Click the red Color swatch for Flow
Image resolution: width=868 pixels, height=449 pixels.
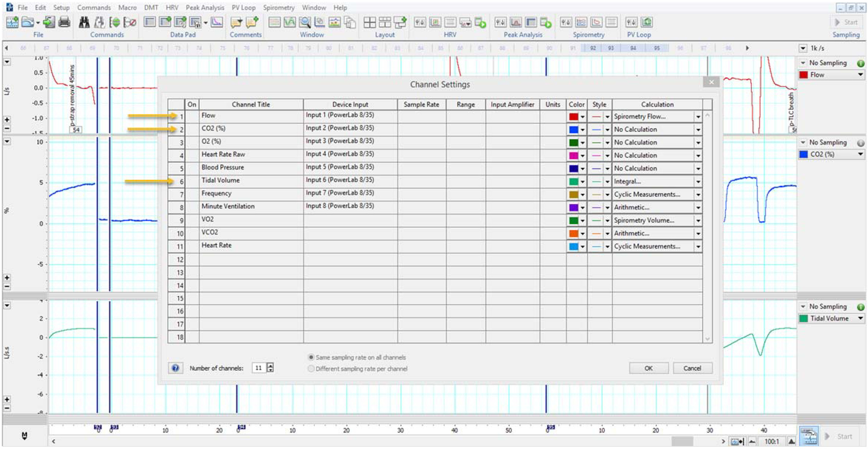pyautogui.click(x=573, y=117)
